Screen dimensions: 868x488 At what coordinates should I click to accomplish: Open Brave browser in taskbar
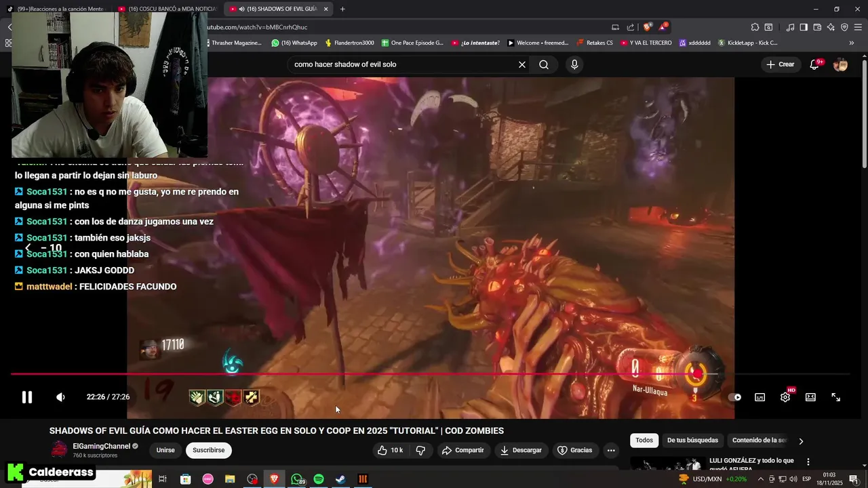[275, 479]
